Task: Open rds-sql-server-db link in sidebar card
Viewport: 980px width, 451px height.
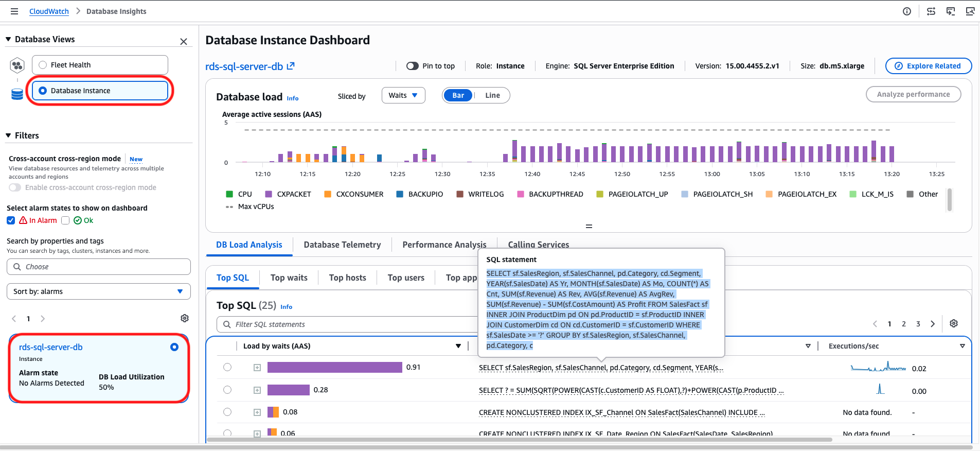Action: 51,347
